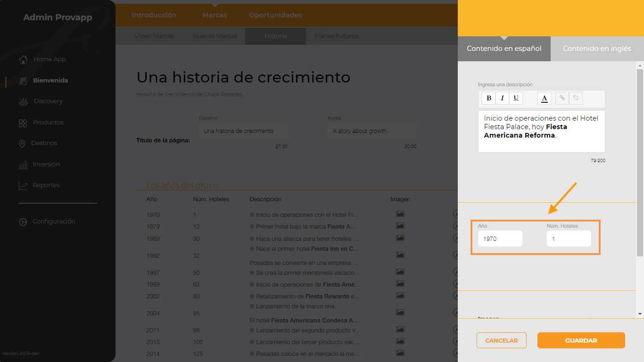Open the Introducción top menu
Viewport: 644px width, 362px height.
[x=154, y=15]
